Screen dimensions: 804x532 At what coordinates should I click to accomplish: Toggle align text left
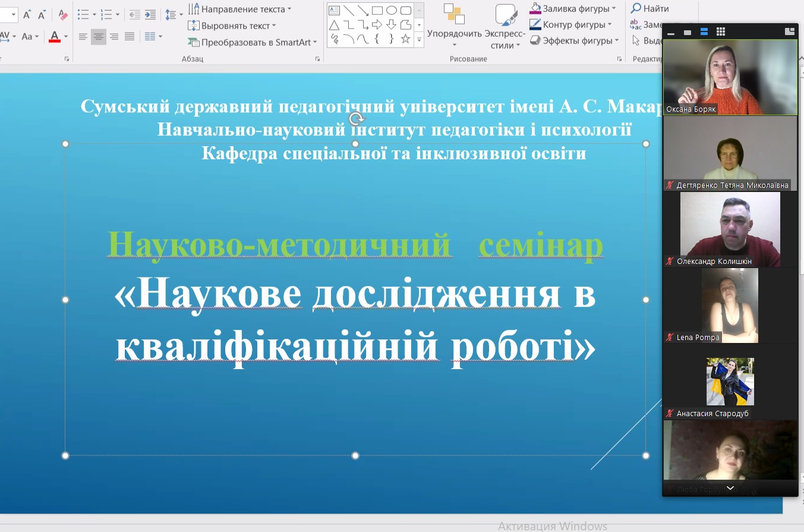pos(83,37)
